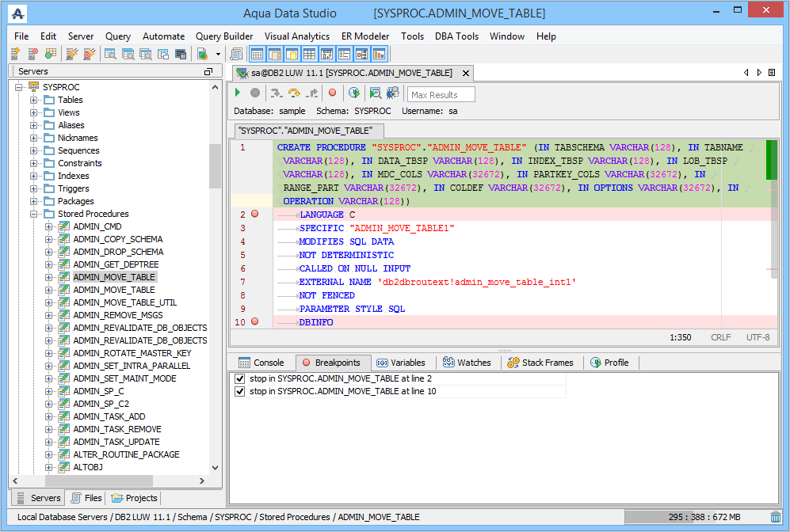Remove the breakpoint marker on line 10
Image resolution: width=790 pixels, height=532 pixels.
coord(254,322)
